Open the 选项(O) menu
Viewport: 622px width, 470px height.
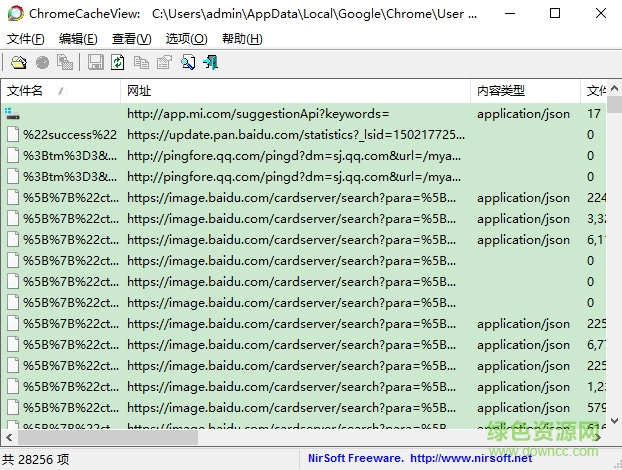186,38
